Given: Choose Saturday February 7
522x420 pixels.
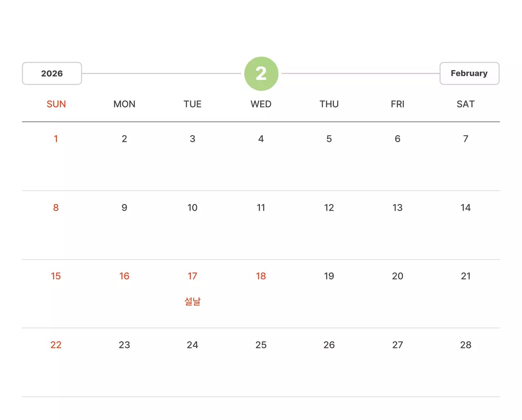Looking at the screenshot, I should (x=465, y=139).
